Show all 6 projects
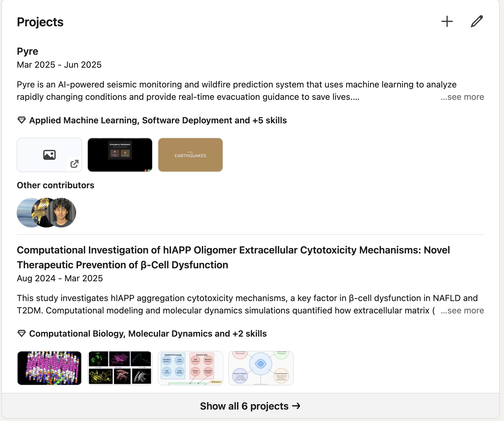Screen dimensions: 504x421 [250, 406]
